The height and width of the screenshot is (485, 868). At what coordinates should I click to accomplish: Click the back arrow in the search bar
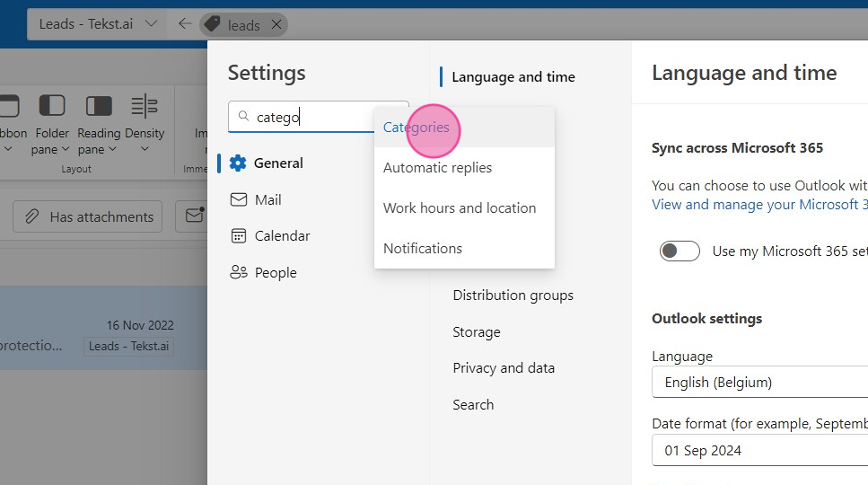(185, 24)
